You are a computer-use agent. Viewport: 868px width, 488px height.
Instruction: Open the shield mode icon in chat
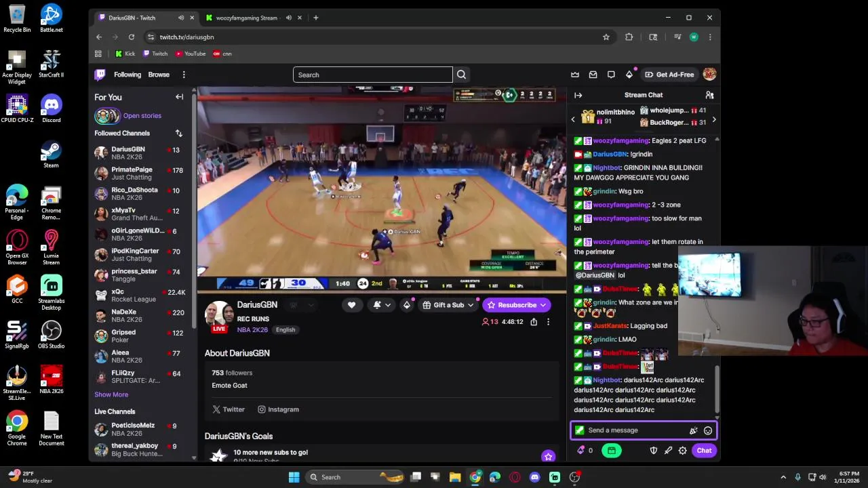[654, 451]
